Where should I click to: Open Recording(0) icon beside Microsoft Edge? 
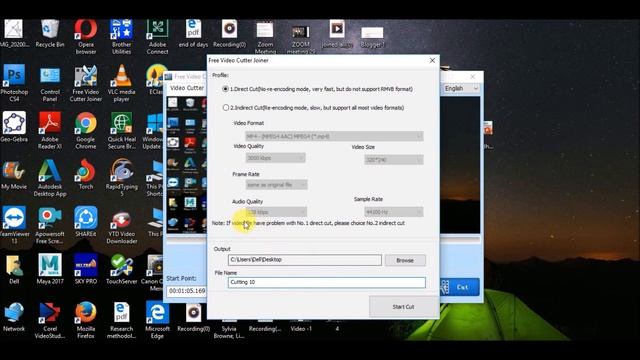193,317
